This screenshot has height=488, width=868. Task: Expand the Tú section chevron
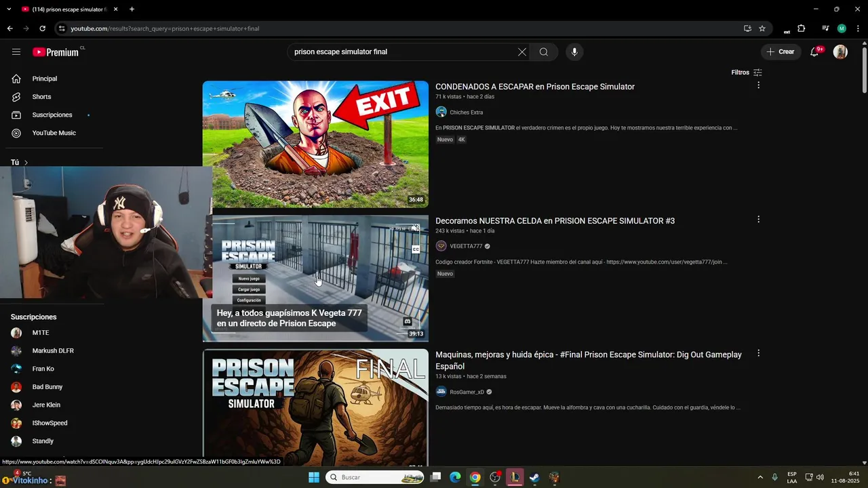[x=26, y=163]
